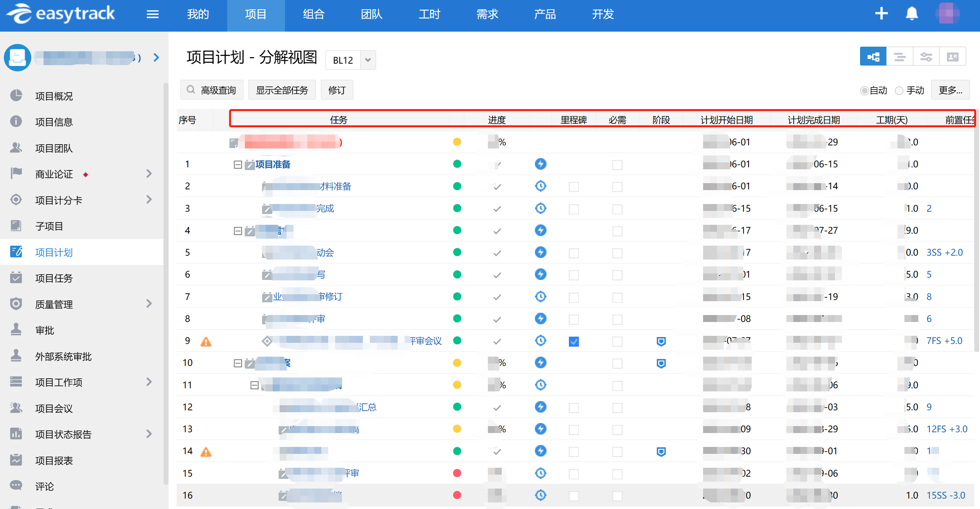Select the 自动 radio button
The width and height of the screenshot is (980, 509).
tap(864, 91)
